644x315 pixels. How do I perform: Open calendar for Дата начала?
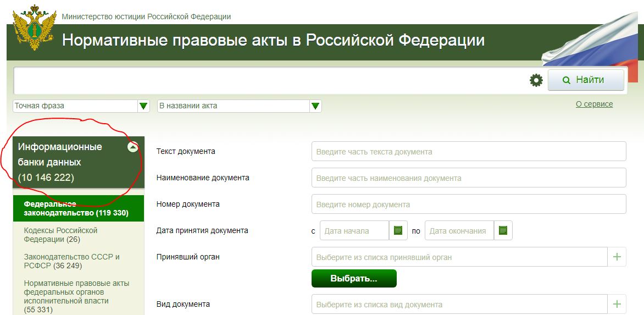pos(398,230)
